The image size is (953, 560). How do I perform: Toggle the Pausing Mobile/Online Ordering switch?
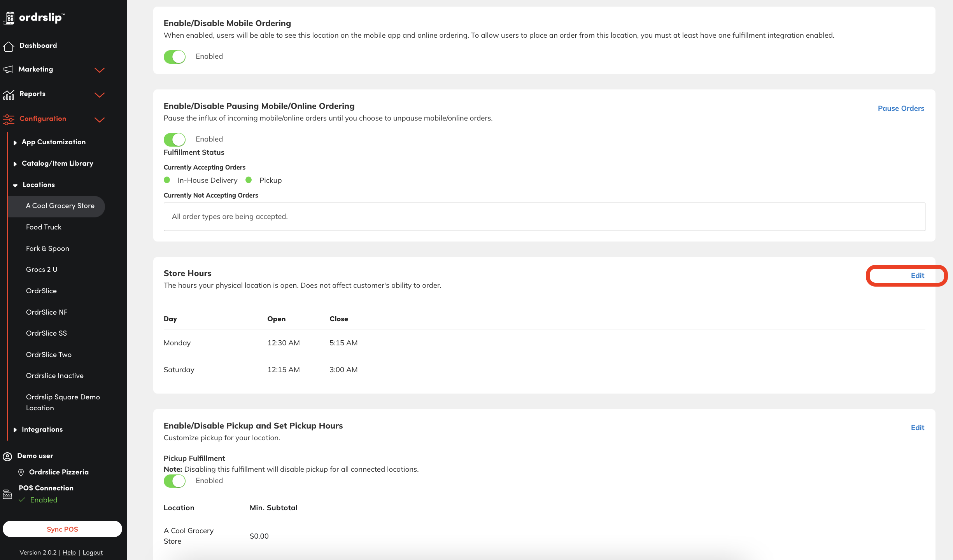coord(174,140)
